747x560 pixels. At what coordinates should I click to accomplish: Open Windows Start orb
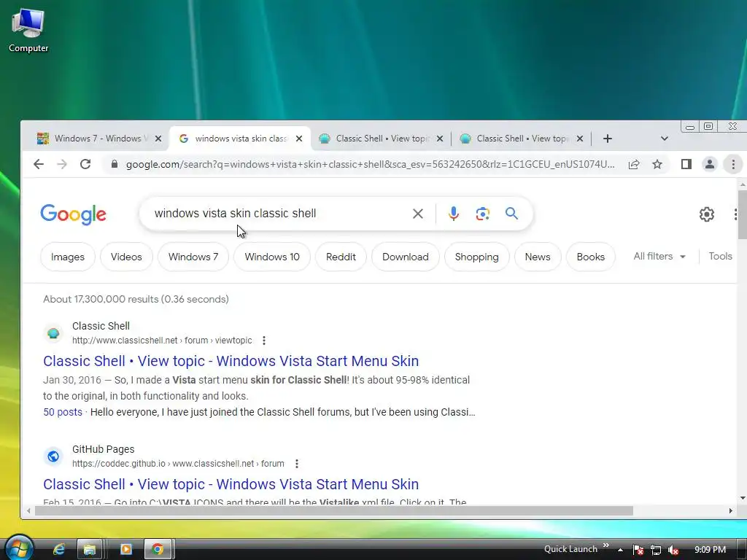(x=19, y=548)
